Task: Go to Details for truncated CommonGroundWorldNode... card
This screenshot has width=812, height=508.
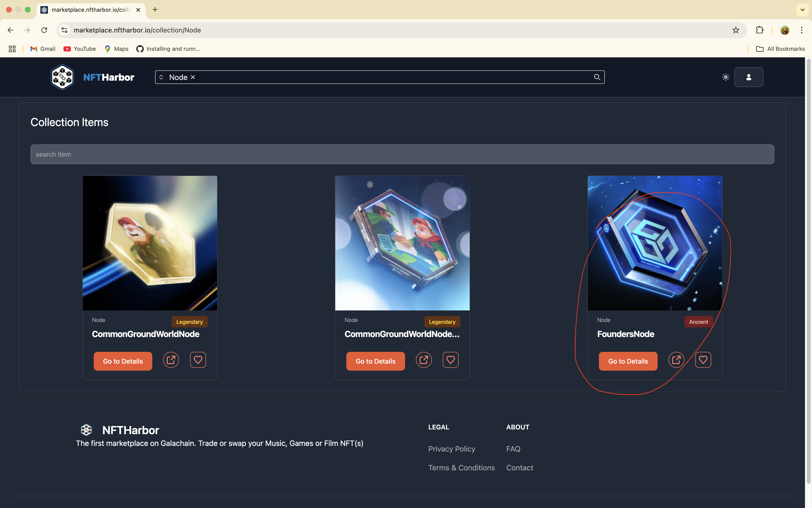Action: [x=375, y=361]
